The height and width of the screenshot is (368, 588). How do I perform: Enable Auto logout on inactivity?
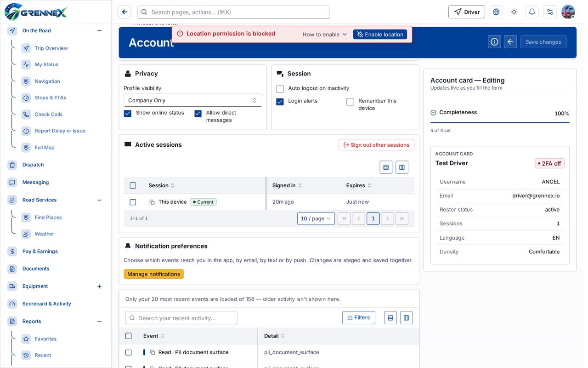pyautogui.click(x=280, y=89)
